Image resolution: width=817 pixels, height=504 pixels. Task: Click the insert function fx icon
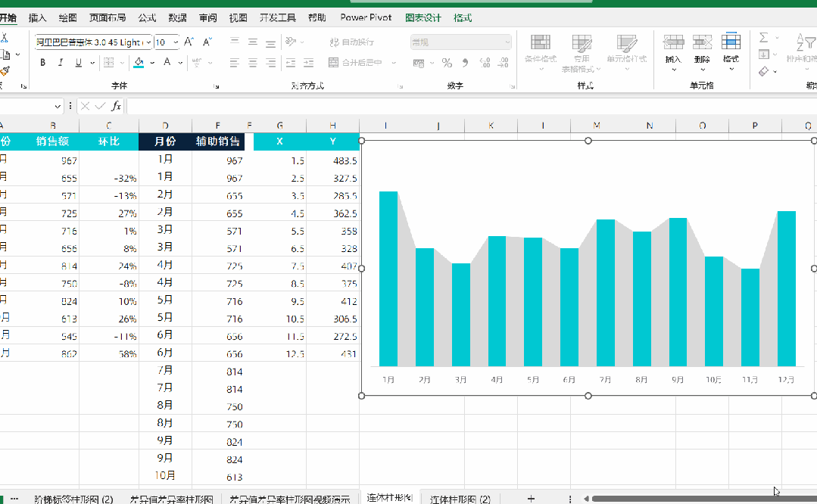tap(116, 106)
